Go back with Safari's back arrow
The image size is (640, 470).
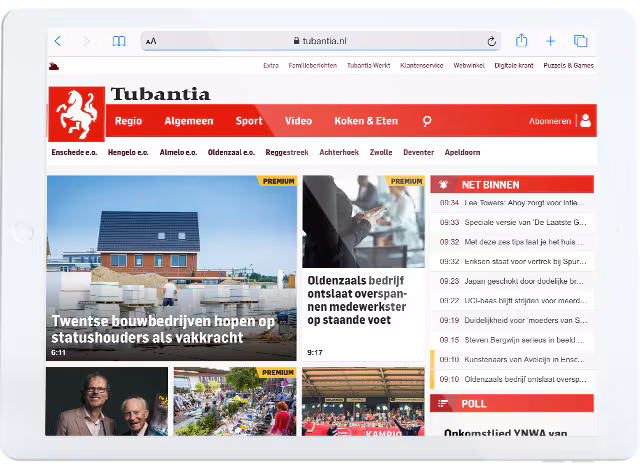point(58,41)
